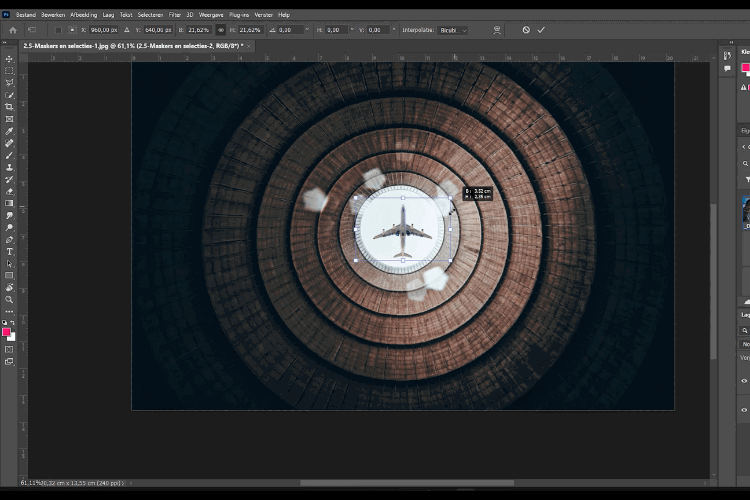
Task: Click the background color swatch in toolbar
Action: 12,338
